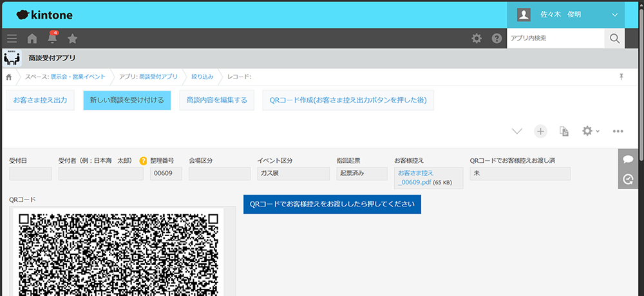Open the hamburger navigation menu
The image size is (644, 296).
(x=12, y=39)
